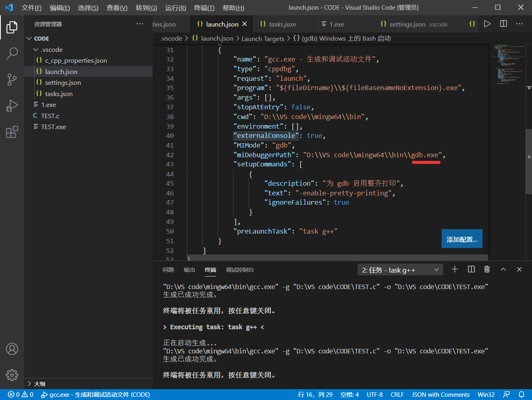Open the 转到(G) menu
This screenshot has height=400, width=532.
click(x=146, y=8)
